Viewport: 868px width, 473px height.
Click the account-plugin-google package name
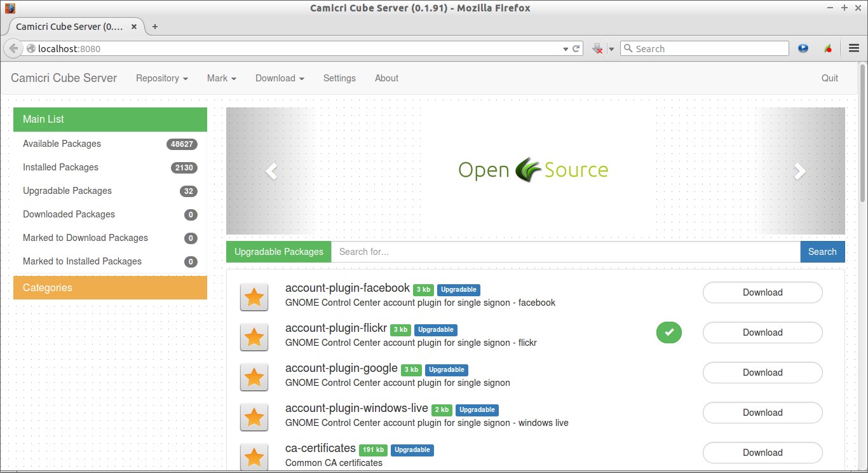click(341, 368)
